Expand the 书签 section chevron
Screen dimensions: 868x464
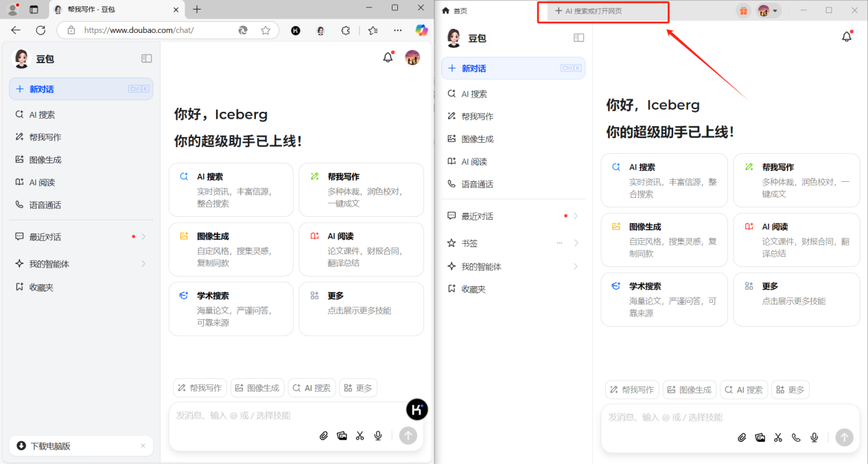coord(576,243)
